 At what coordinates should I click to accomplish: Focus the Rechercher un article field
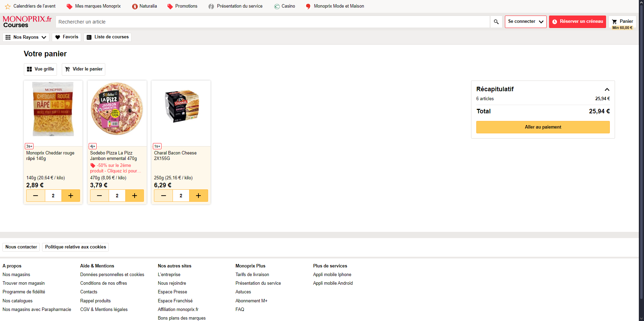[273, 22]
